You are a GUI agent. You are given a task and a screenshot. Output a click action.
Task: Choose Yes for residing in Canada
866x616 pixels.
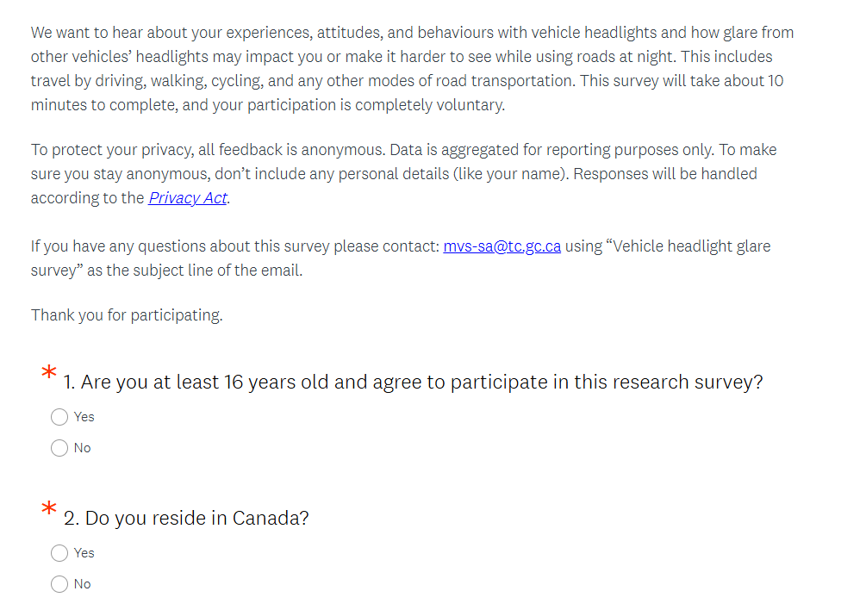(x=59, y=553)
